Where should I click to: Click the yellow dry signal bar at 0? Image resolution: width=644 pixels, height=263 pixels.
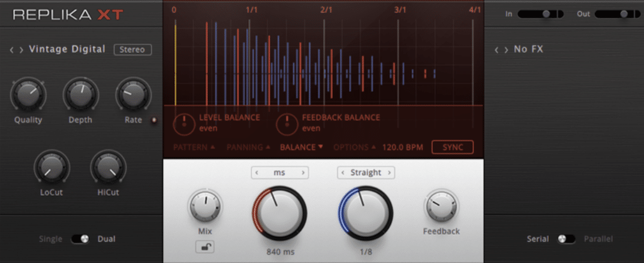[x=175, y=65]
